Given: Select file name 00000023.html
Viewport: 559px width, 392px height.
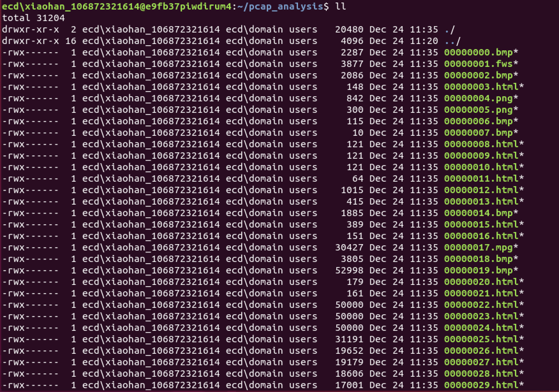Looking at the screenshot, I should tap(481, 316).
